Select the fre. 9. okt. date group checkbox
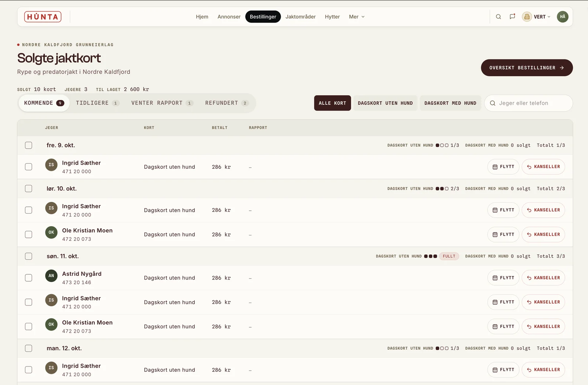Screen dimensions: 588x385 pos(29,145)
